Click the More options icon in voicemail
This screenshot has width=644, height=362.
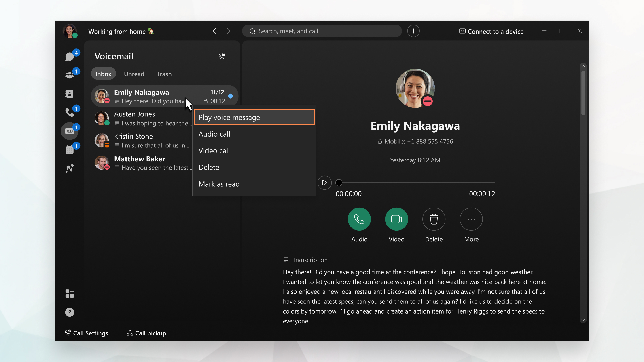tap(471, 218)
